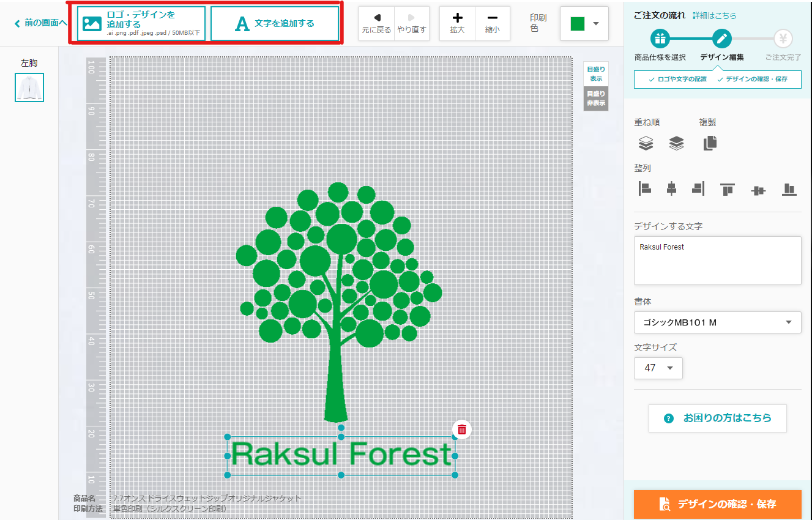
Task: Align objects to right edge icon
Action: click(698, 189)
